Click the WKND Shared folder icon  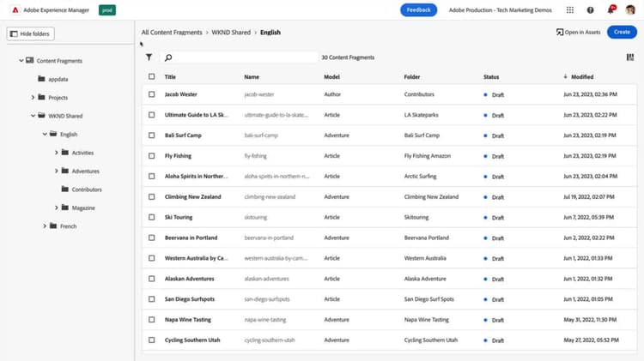pos(41,115)
